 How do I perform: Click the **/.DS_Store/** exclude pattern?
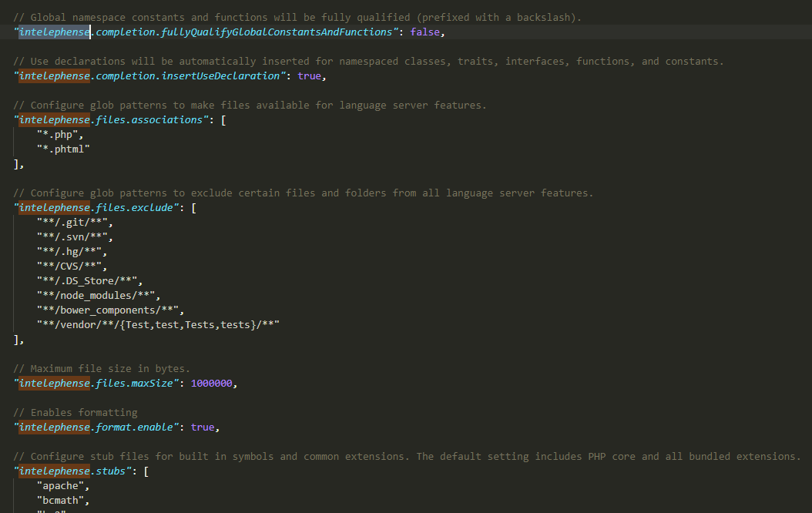click(x=88, y=280)
